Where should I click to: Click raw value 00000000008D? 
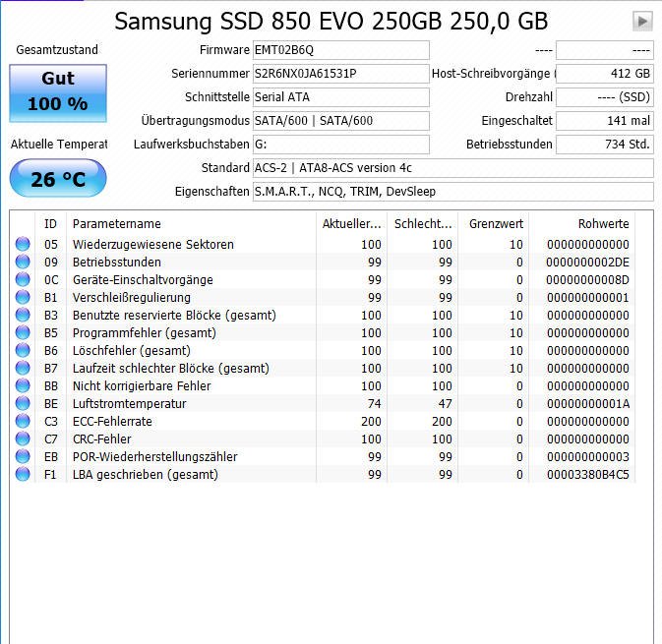587,280
